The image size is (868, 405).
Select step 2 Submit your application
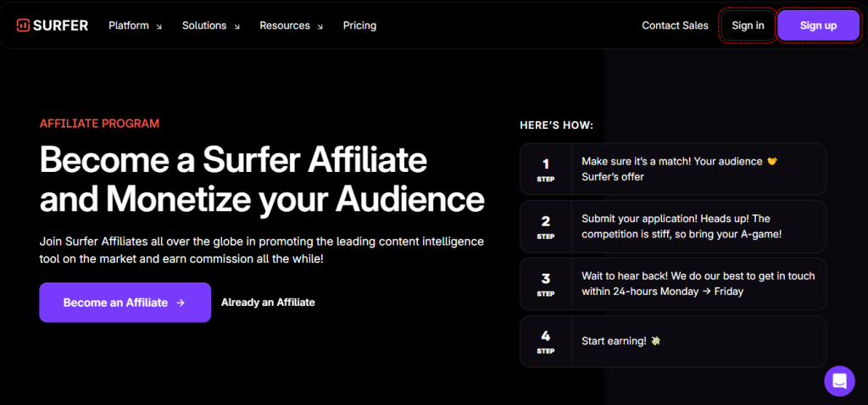[673, 227]
